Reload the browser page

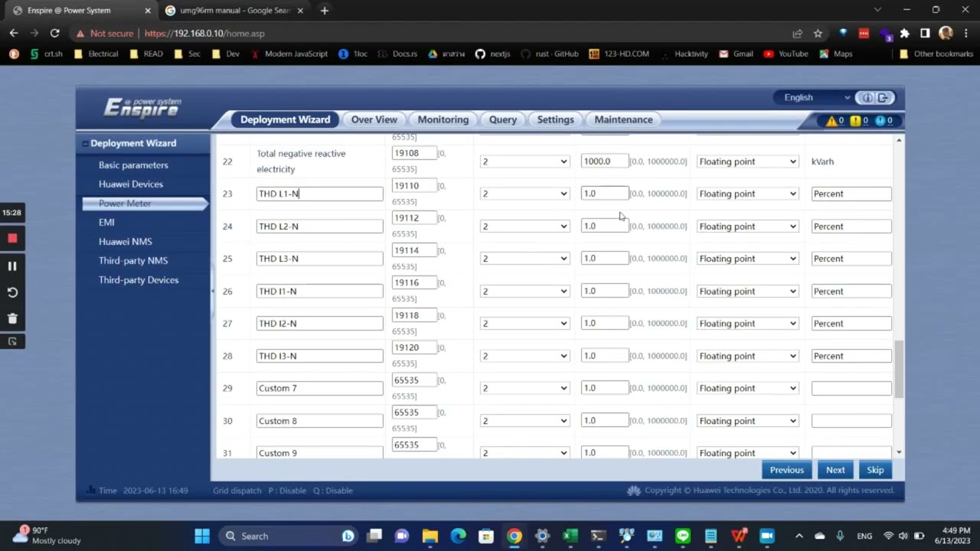pyautogui.click(x=54, y=34)
